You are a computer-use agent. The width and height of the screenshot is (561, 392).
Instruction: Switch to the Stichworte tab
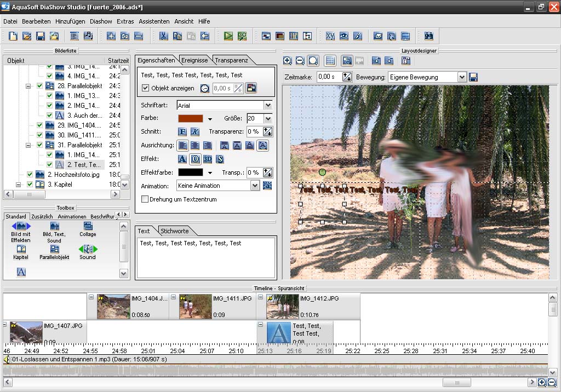click(x=174, y=231)
